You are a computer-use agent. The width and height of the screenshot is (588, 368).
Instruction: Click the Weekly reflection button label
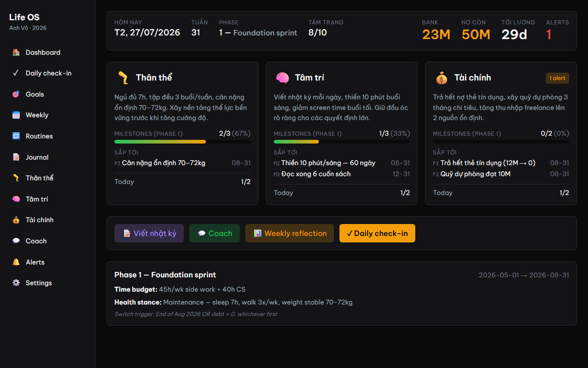click(x=295, y=233)
